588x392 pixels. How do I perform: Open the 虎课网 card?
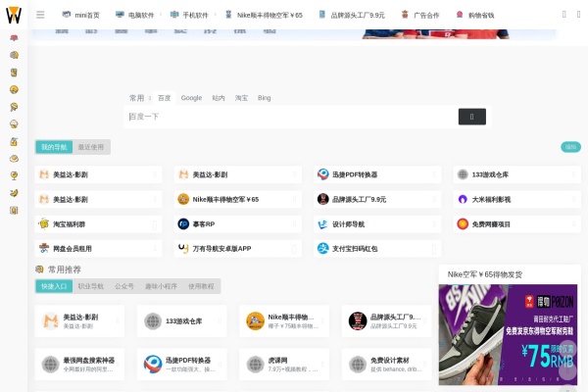point(284,365)
